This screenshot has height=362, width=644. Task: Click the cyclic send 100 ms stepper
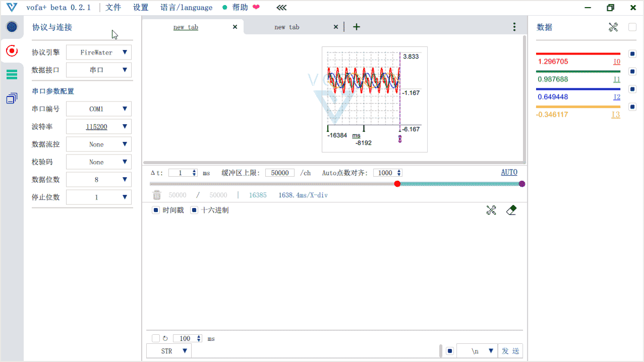[188, 338]
